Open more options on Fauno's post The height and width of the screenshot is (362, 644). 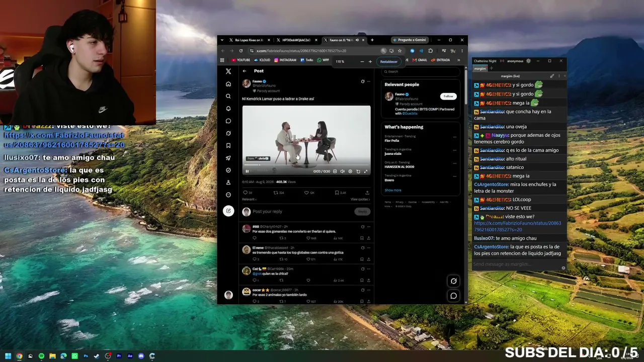tap(368, 81)
